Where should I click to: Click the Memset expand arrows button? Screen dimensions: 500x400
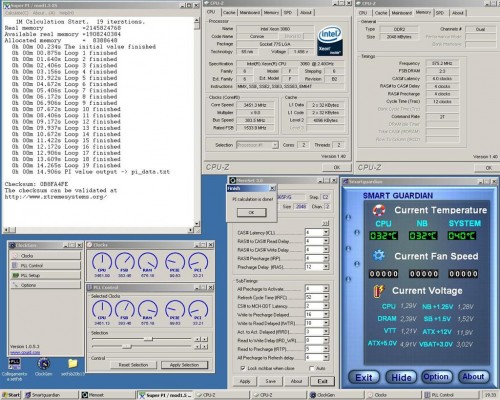(x=326, y=223)
